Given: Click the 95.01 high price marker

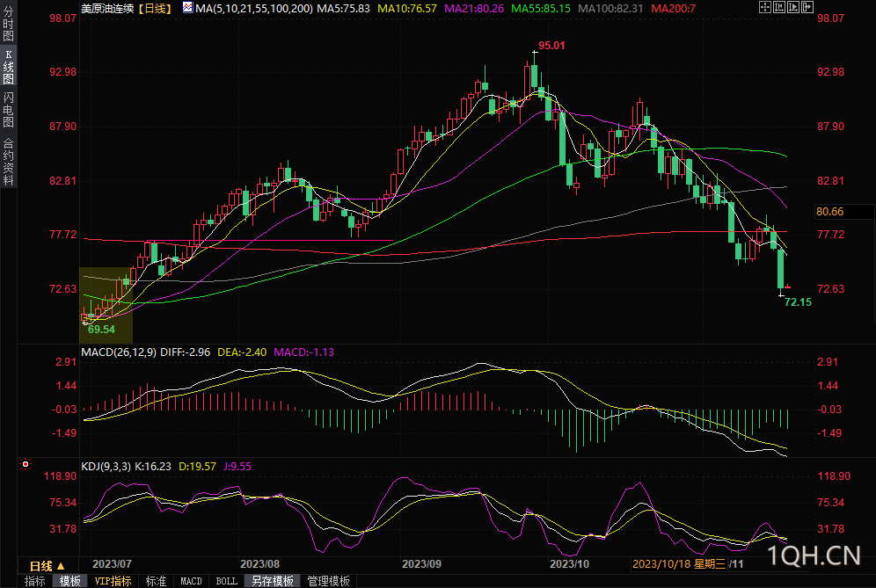Looking at the screenshot, I should tap(551, 45).
